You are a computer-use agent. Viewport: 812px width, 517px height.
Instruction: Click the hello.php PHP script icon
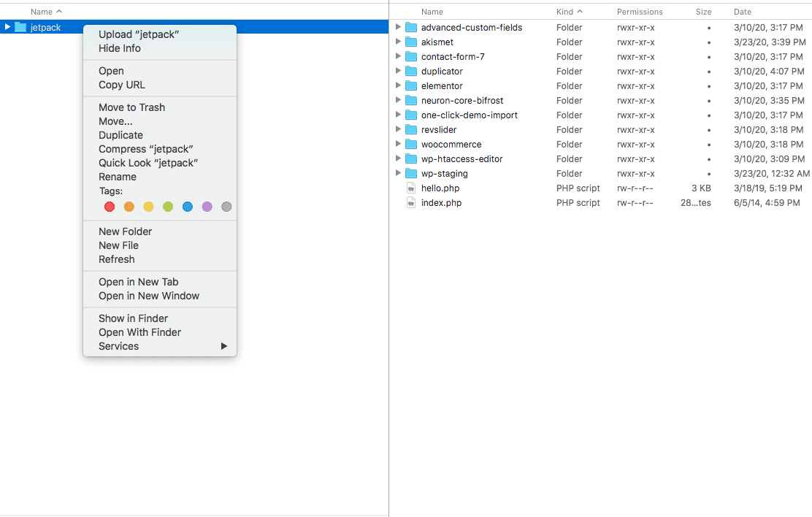(x=410, y=188)
